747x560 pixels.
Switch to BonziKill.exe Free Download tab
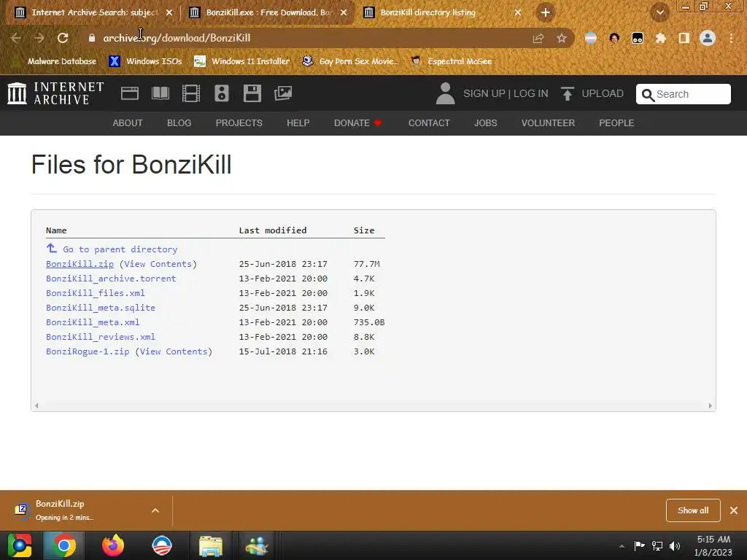(x=267, y=12)
